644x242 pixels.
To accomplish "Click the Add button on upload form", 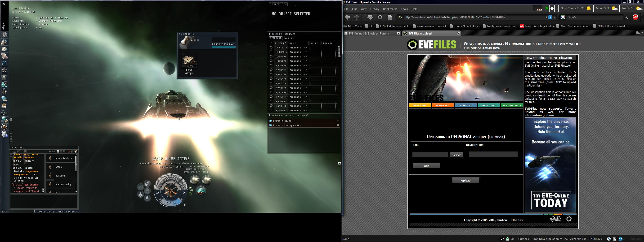I will [426, 166].
